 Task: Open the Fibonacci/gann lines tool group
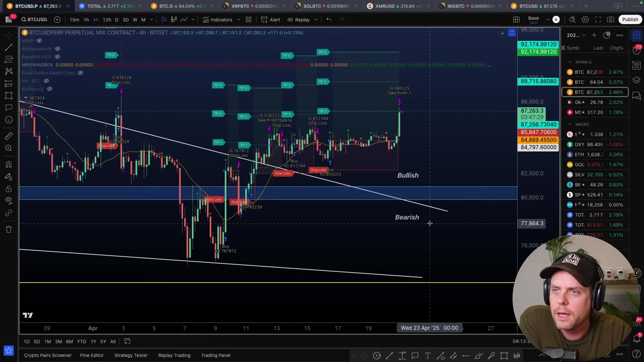[x=9, y=59]
